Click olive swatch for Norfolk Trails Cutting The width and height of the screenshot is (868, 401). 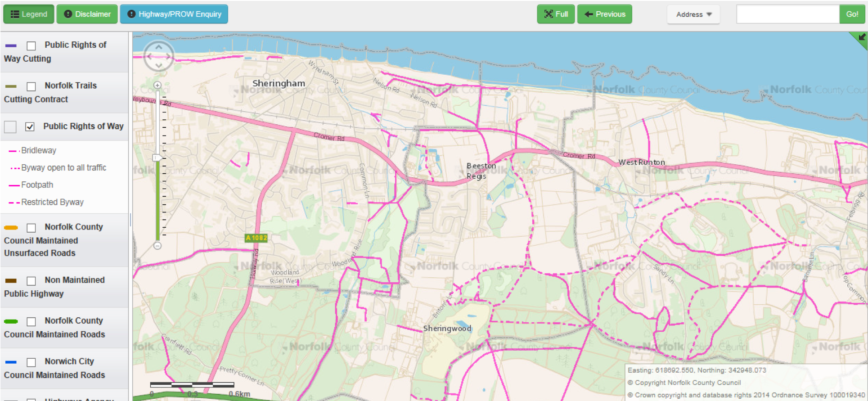(11, 86)
